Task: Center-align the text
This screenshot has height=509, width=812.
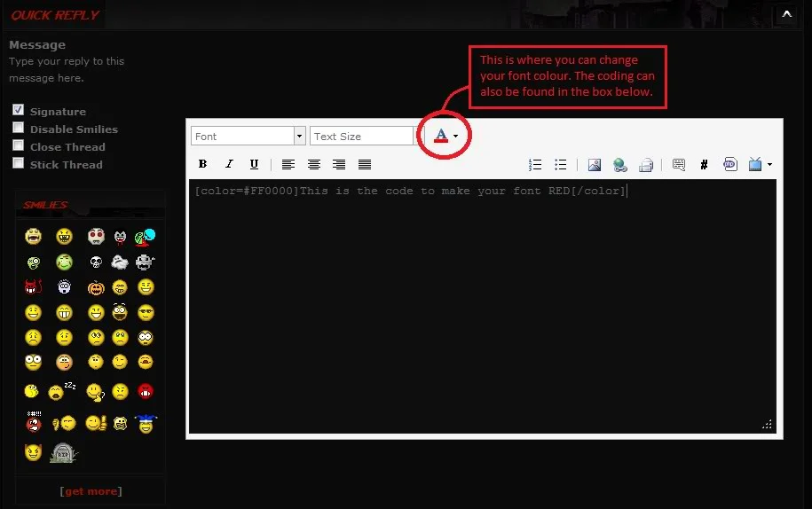Action: point(314,165)
